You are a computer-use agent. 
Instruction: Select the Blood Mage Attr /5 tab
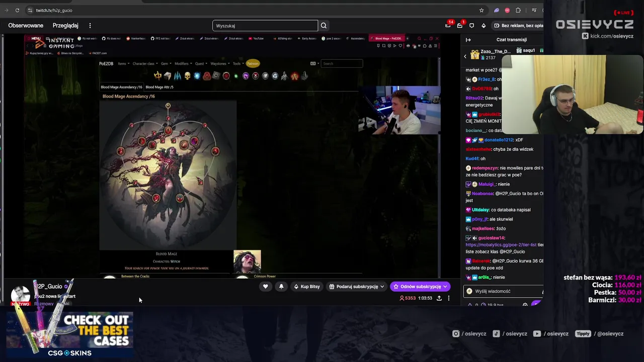(159, 87)
